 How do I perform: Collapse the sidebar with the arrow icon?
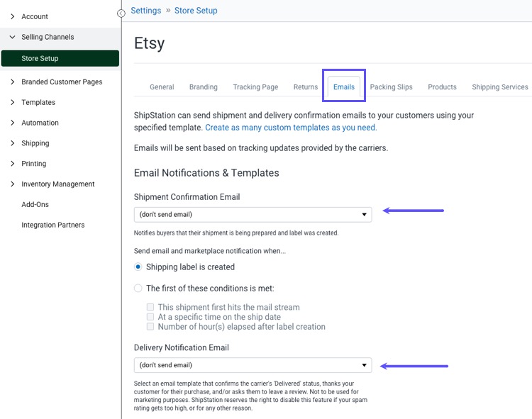tap(121, 13)
